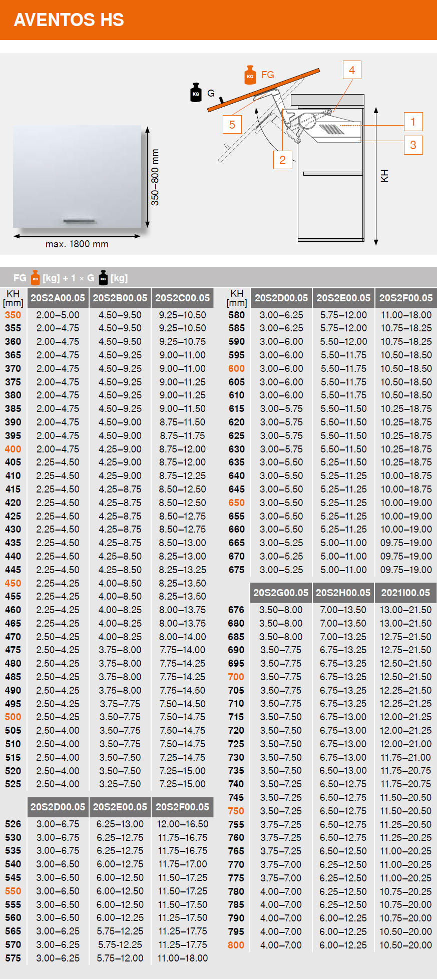Select the orange 650 KH row label

point(237,503)
